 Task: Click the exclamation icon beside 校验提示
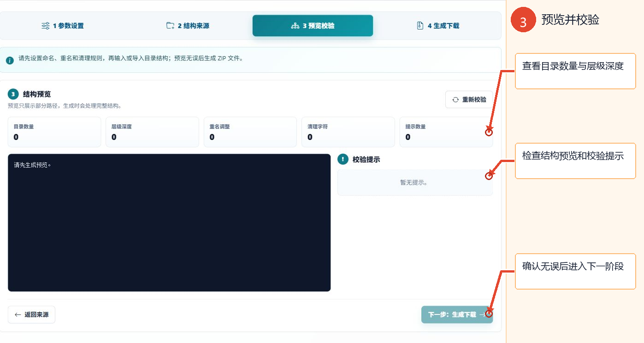click(343, 159)
